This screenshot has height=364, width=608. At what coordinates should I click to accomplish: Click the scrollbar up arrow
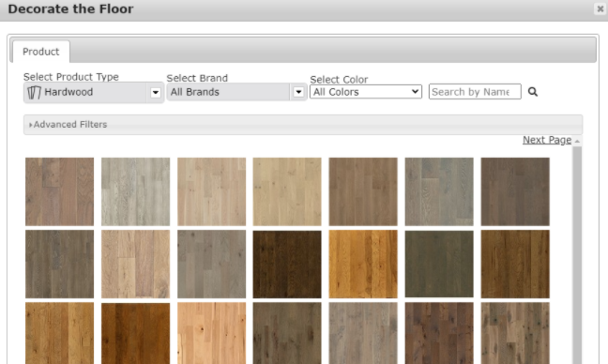click(577, 141)
